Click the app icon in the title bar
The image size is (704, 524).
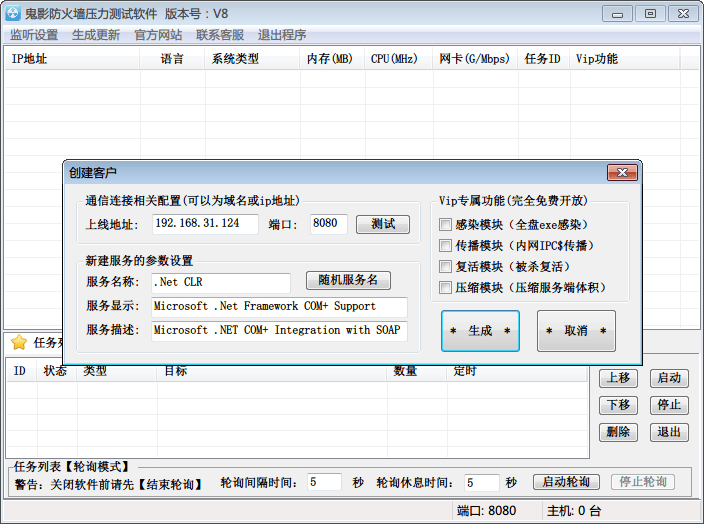click(x=13, y=13)
